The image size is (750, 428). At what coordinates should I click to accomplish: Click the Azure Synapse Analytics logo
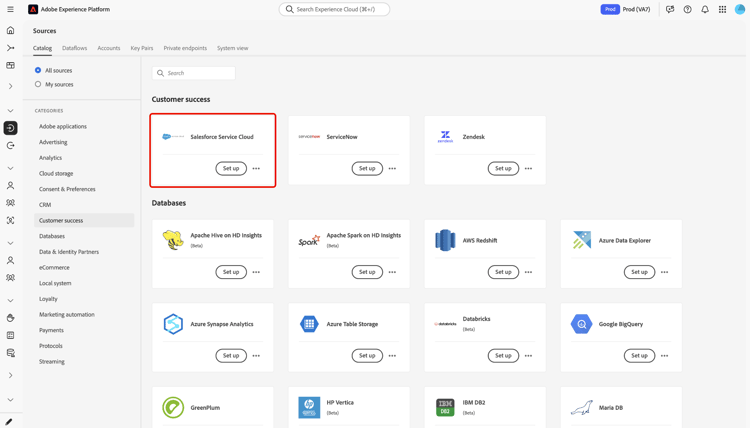pos(173,324)
